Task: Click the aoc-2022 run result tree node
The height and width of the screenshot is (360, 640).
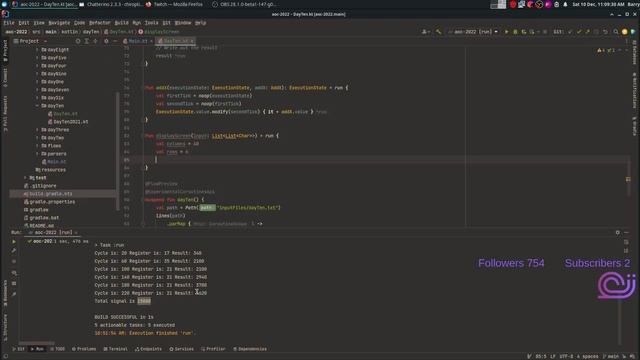Action: click(58, 242)
